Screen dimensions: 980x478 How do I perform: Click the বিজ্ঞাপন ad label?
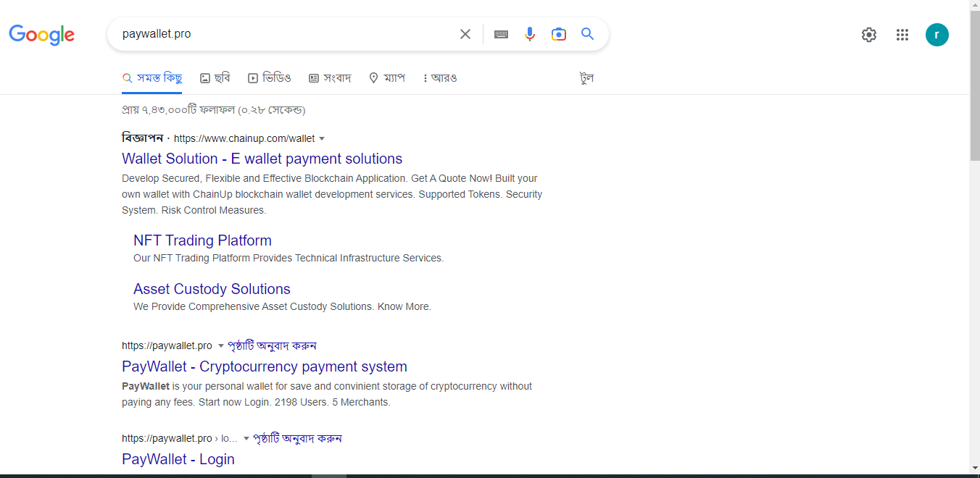(142, 138)
